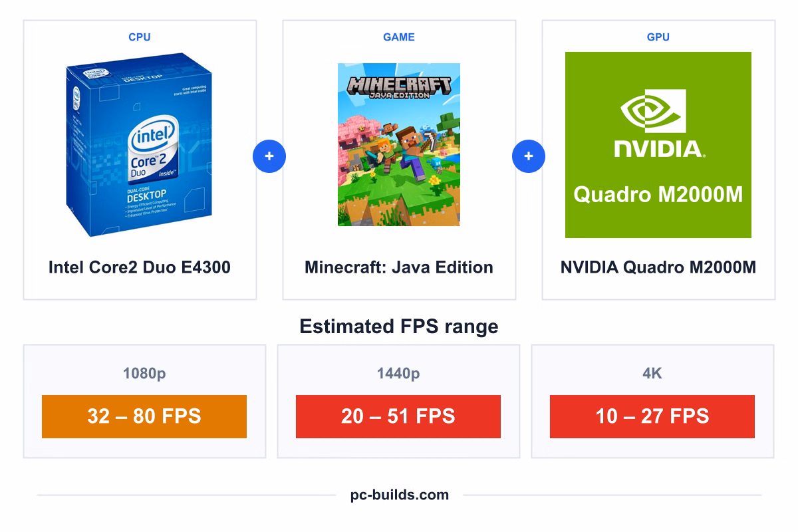
Task: Click the orange 32 – 80 FPS bar
Action: [x=144, y=416]
